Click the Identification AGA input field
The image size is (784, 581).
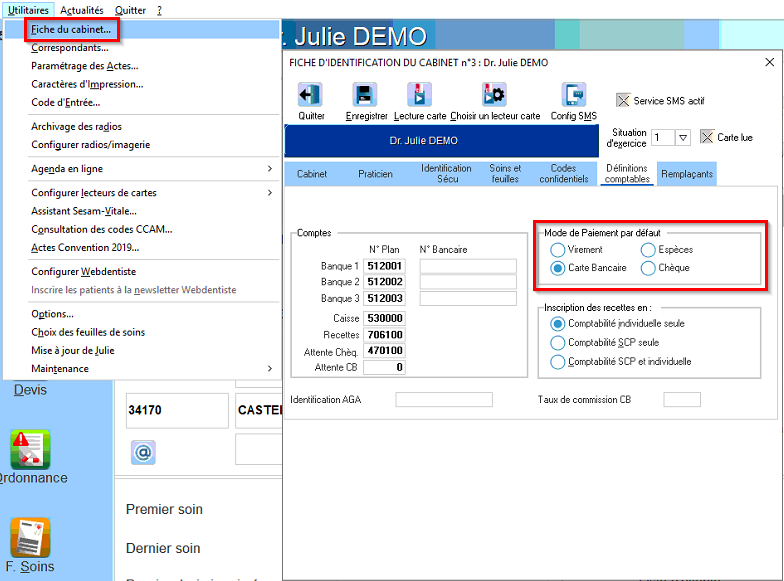coord(444,400)
